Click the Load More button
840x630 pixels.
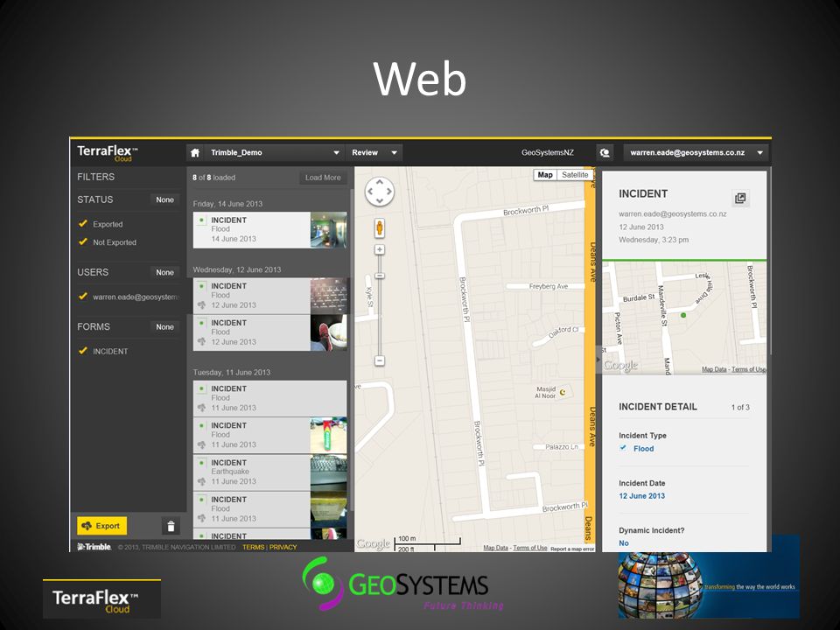[x=323, y=178]
